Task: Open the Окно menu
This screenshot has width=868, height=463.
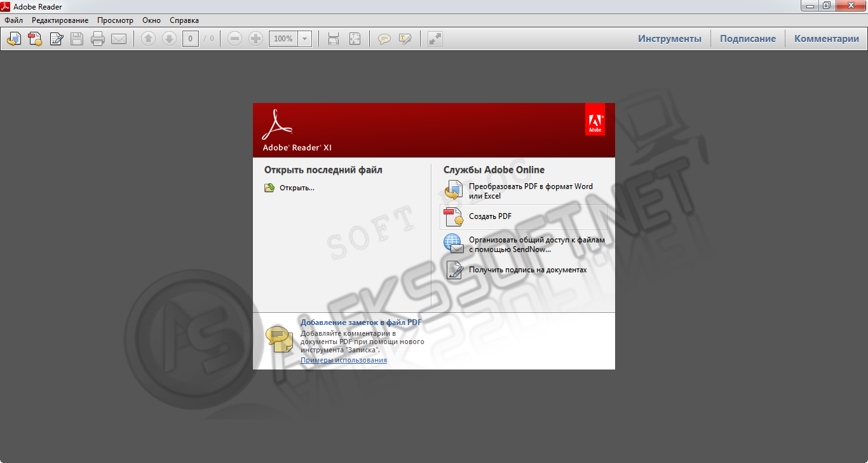Action: tap(152, 20)
